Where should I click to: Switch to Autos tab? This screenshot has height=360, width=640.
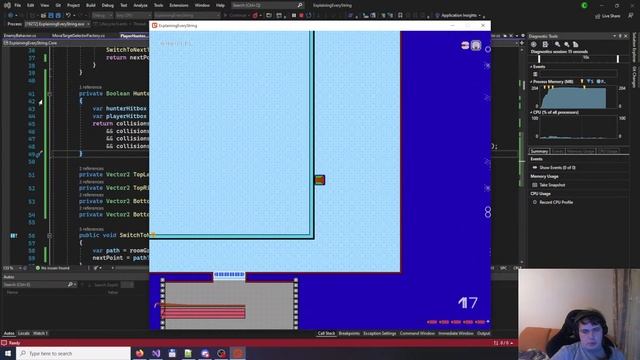(x=9, y=333)
